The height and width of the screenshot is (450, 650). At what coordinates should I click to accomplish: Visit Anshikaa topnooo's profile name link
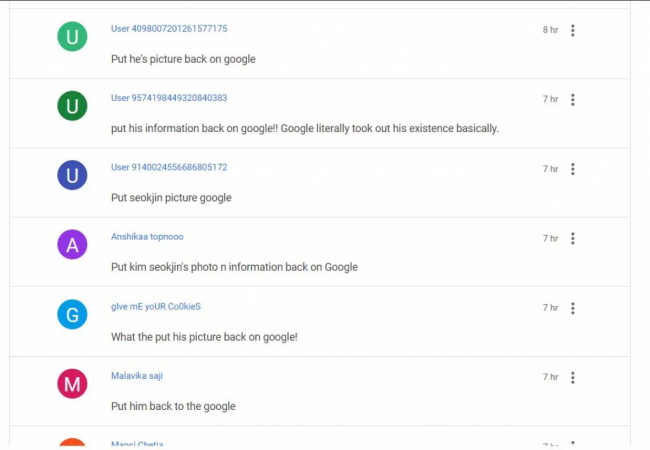[147, 237]
